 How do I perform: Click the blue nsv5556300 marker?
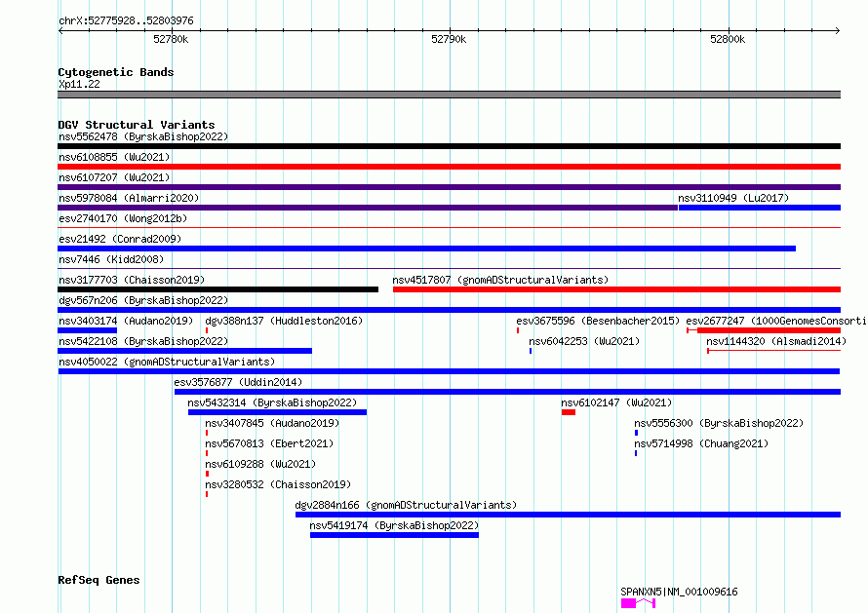(x=637, y=433)
